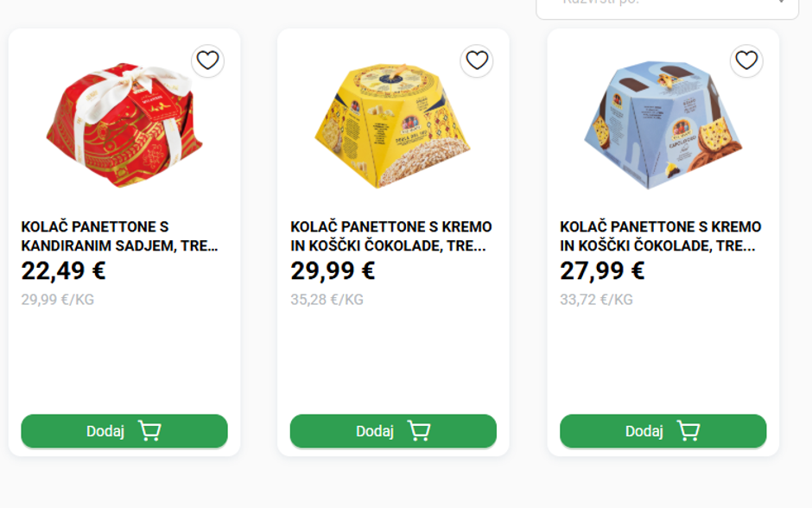
Task: Click cart icon on the 27,99 € product
Action: point(688,431)
